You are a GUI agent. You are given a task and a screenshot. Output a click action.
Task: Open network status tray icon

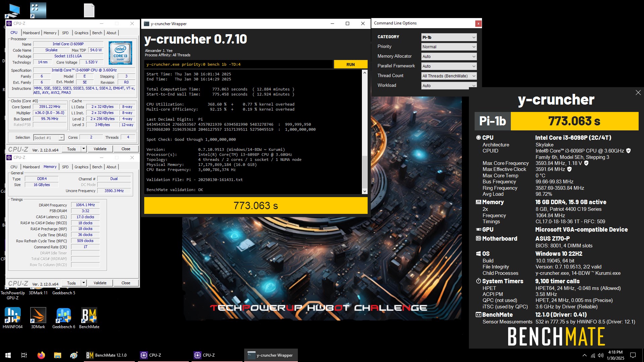(593, 355)
